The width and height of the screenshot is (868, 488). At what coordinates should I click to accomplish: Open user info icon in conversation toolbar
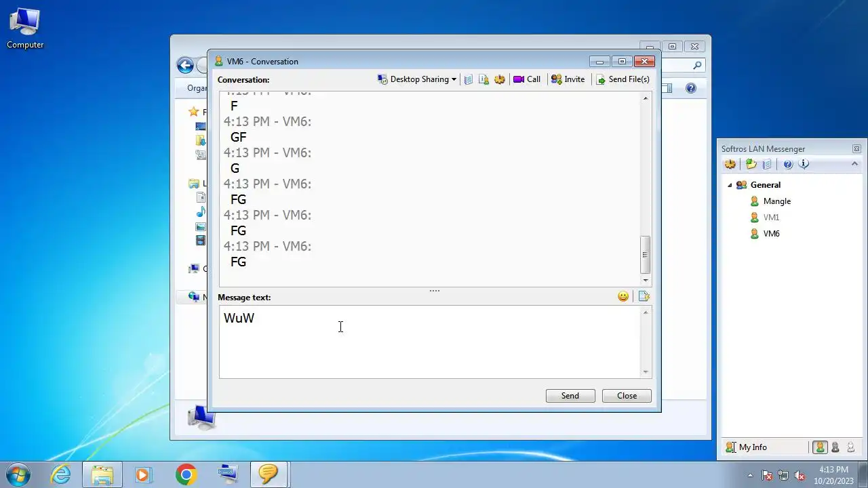(x=484, y=79)
